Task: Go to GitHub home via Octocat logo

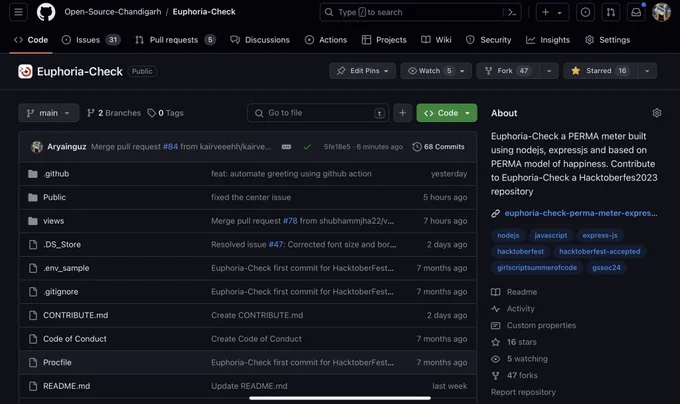Action: [x=46, y=12]
